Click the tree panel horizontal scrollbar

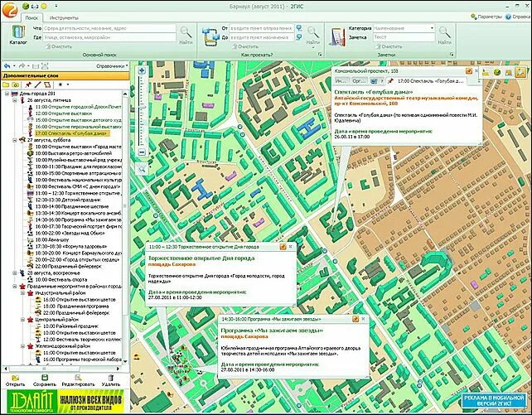click(61, 369)
